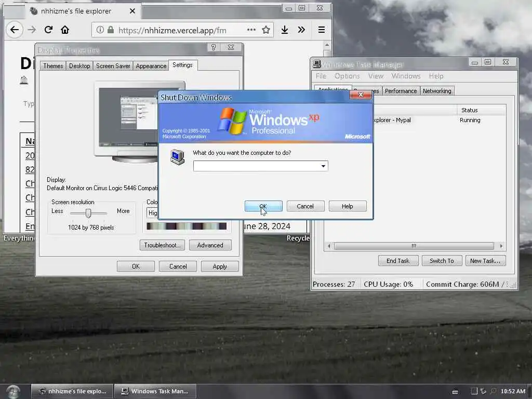
Task: Close the nhhizme's file explorer tab
Action: (132, 11)
